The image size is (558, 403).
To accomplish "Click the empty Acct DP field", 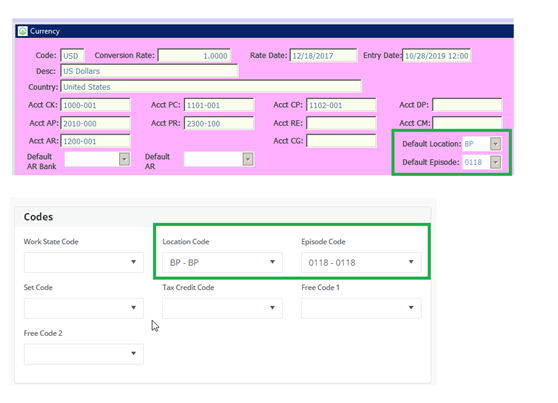I will click(467, 105).
